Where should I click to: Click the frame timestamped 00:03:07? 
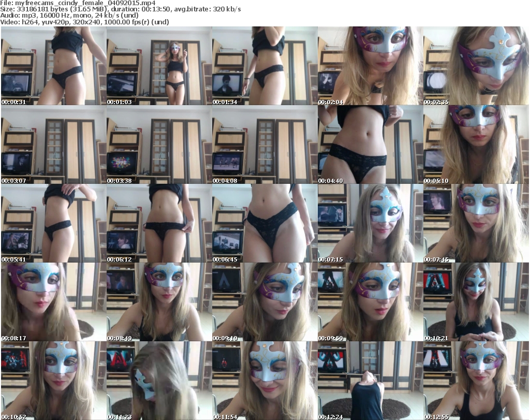pyautogui.click(x=53, y=144)
